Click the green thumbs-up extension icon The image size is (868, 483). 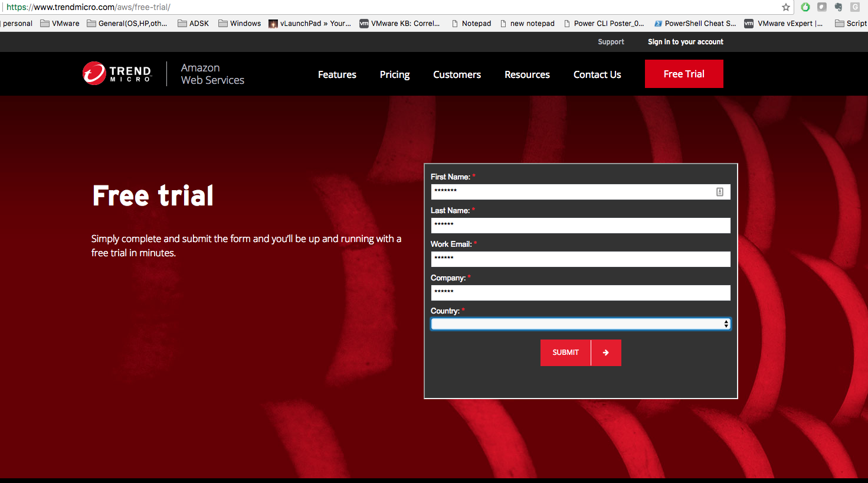click(805, 7)
